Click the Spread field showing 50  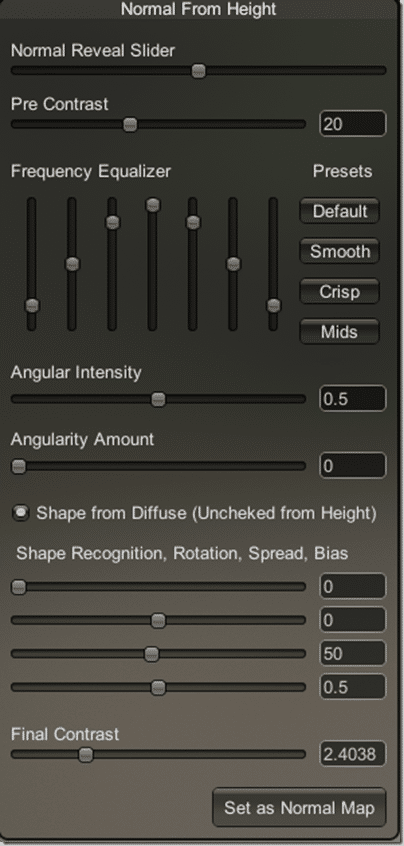coord(353,654)
